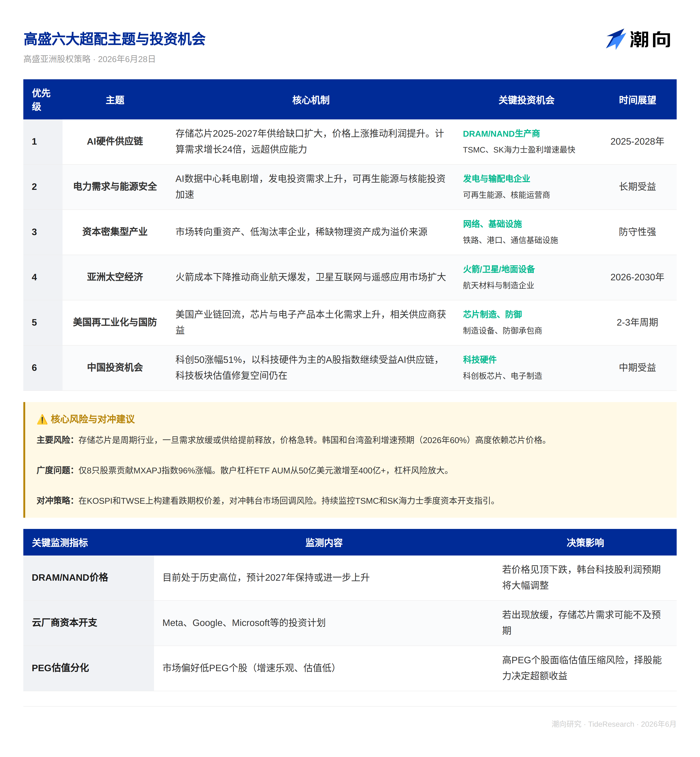Screen dimensions: 700x757
Task: Click text 制造设备、防御承包商
Action: pyautogui.click(x=502, y=331)
